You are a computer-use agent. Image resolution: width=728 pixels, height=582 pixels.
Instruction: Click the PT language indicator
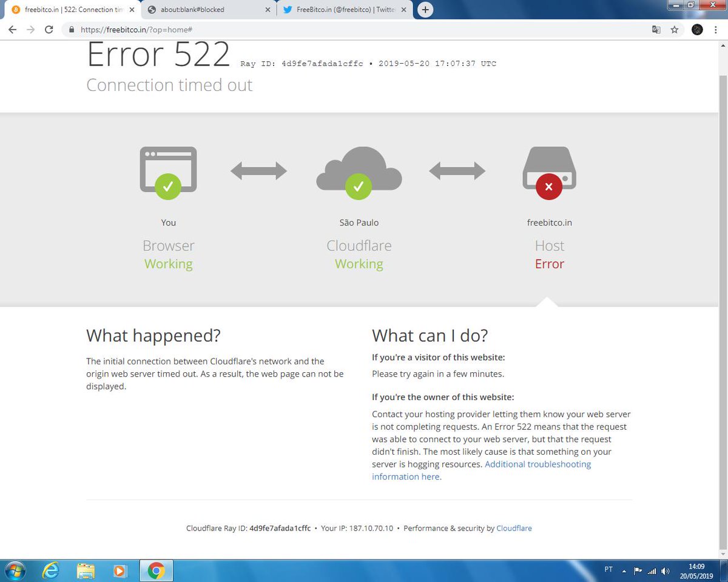tap(608, 570)
